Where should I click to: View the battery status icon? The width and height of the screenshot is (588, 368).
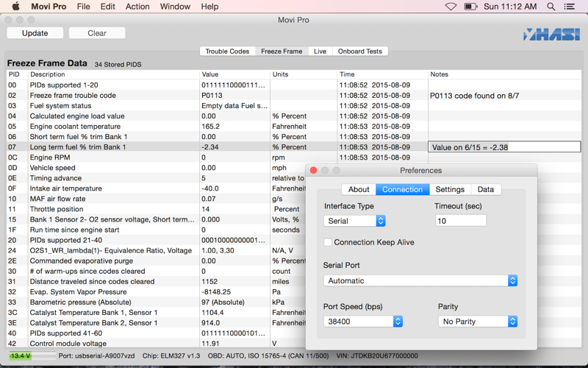pos(470,7)
